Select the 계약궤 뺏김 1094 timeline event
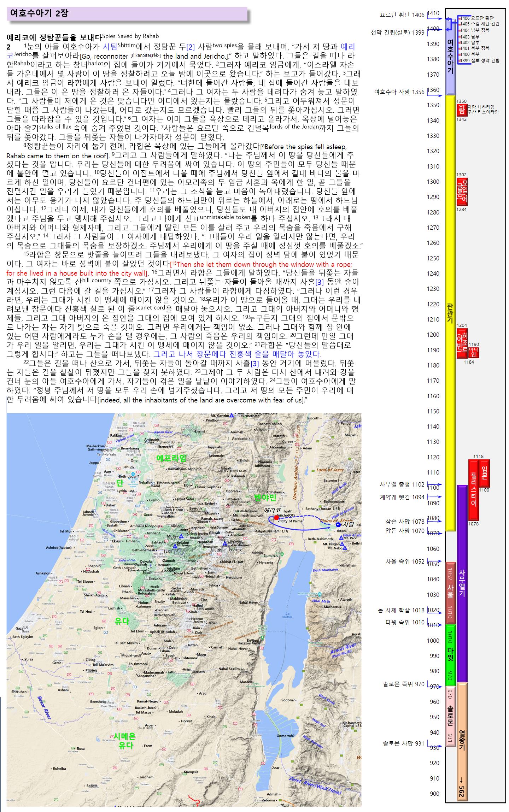Screen dimensions: 509x812 (x=402, y=497)
